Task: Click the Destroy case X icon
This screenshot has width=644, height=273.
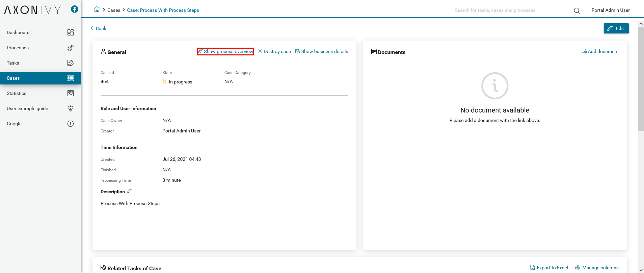Action: (260, 51)
